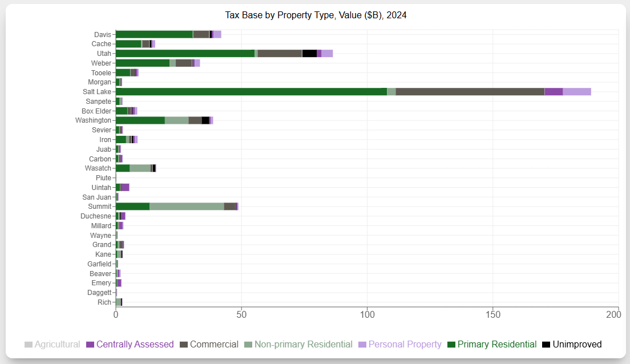630x364 pixels.
Task: Select Wasatch's Non-primary Residential segment
Action: click(140, 168)
